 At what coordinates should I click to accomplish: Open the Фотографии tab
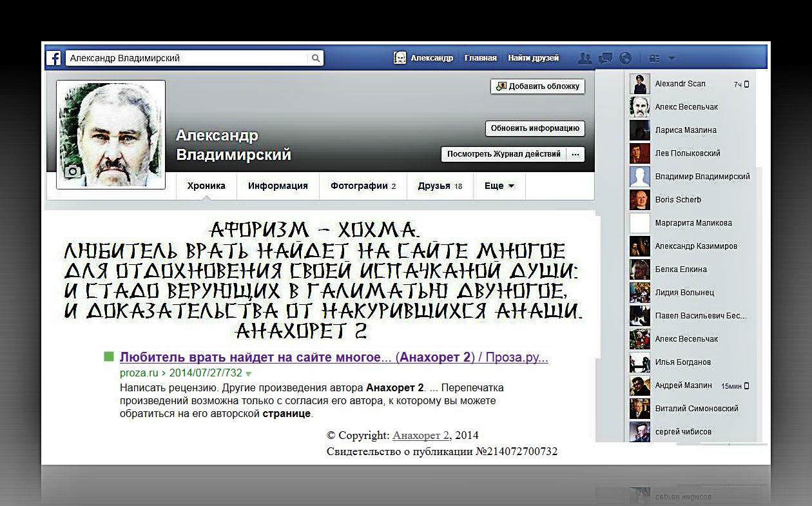[x=363, y=186]
